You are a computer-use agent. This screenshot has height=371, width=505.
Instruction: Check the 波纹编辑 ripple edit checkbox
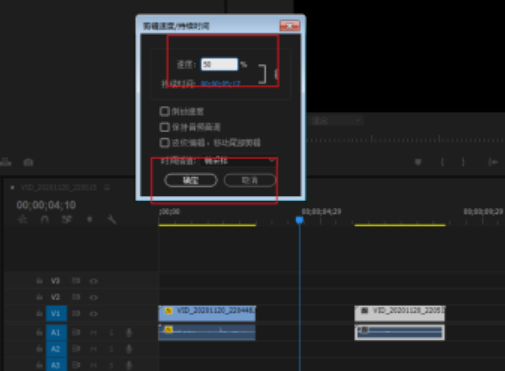[x=164, y=143]
